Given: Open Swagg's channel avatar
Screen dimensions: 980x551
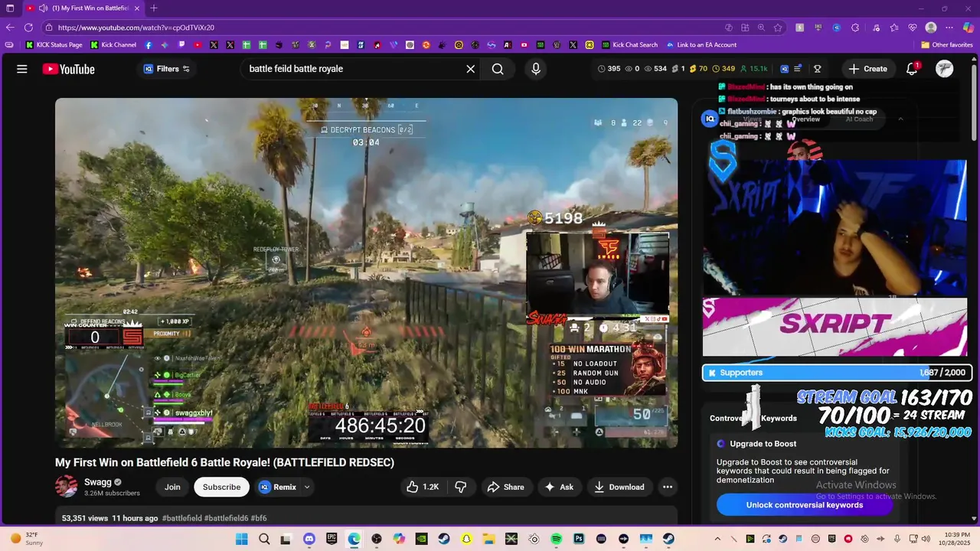Looking at the screenshot, I should pyautogui.click(x=67, y=487).
